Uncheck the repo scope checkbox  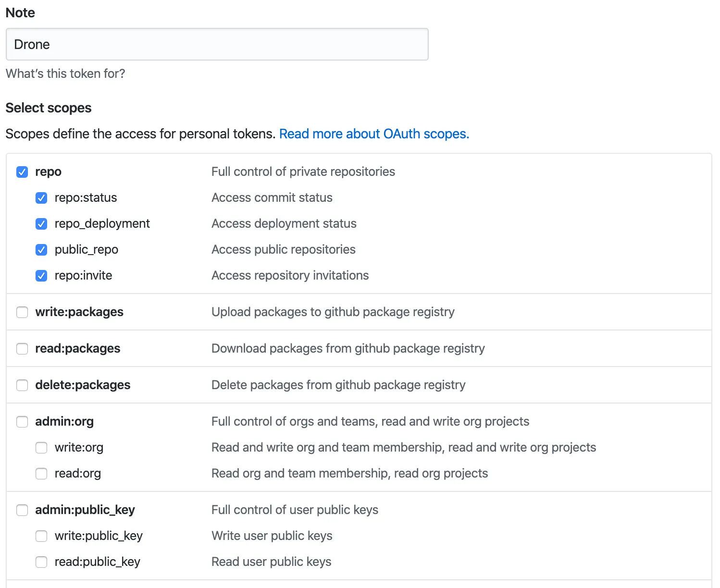[22, 172]
